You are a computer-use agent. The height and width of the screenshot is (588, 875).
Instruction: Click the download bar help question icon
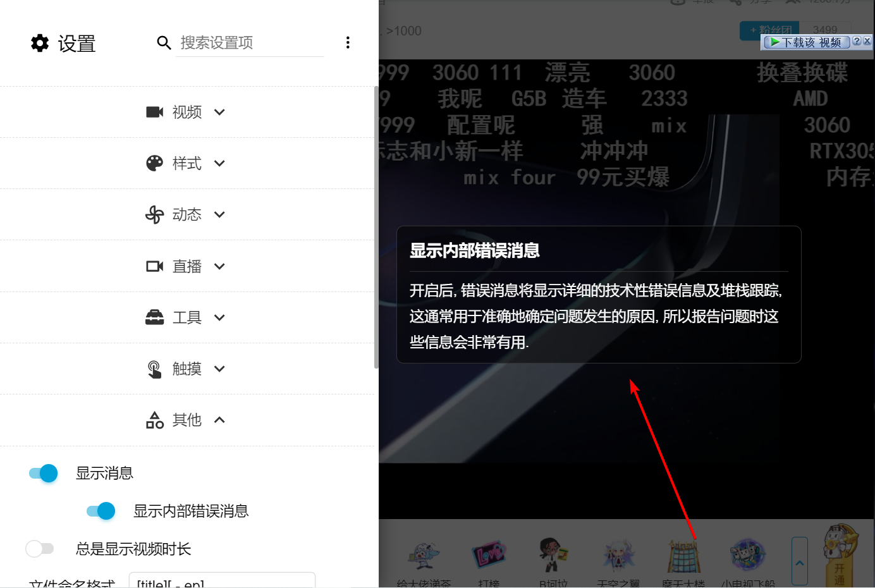pyautogui.click(x=857, y=41)
